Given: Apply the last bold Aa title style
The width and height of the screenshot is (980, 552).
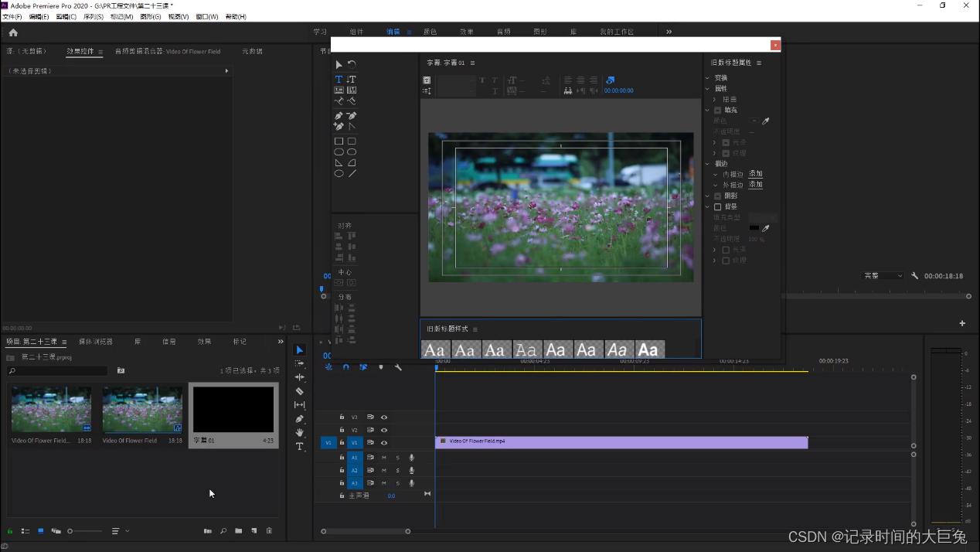Looking at the screenshot, I should pyautogui.click(x=648, y=350).
